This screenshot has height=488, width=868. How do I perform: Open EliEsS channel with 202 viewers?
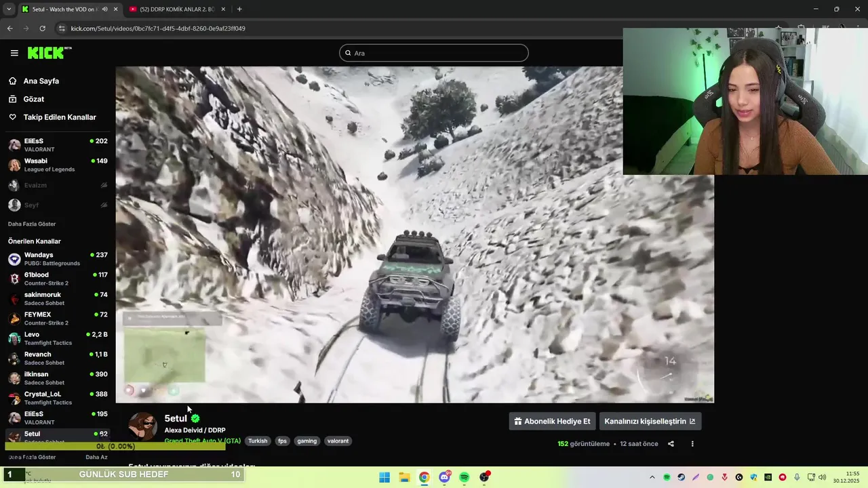pyautogui.click(x=58, y=145)
